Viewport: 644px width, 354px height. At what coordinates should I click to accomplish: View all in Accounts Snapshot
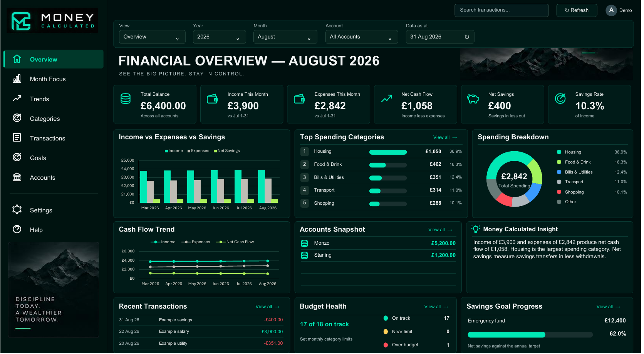point(440,230)
